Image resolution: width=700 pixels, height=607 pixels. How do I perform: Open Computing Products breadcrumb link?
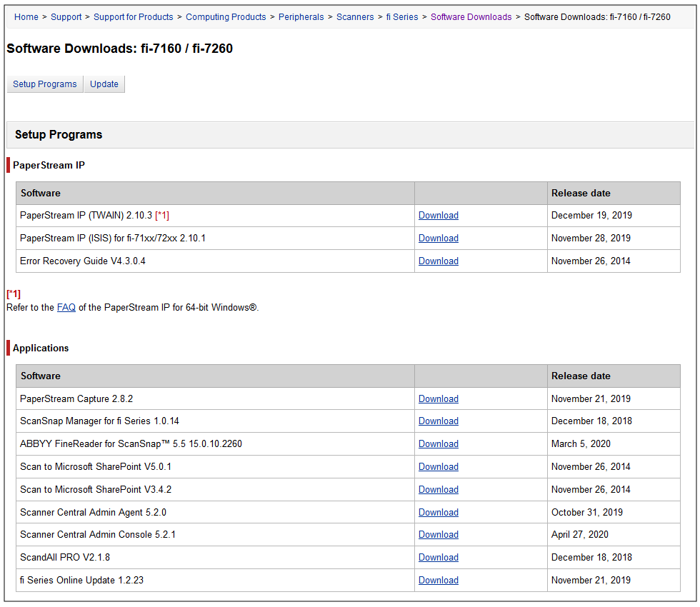226,17
